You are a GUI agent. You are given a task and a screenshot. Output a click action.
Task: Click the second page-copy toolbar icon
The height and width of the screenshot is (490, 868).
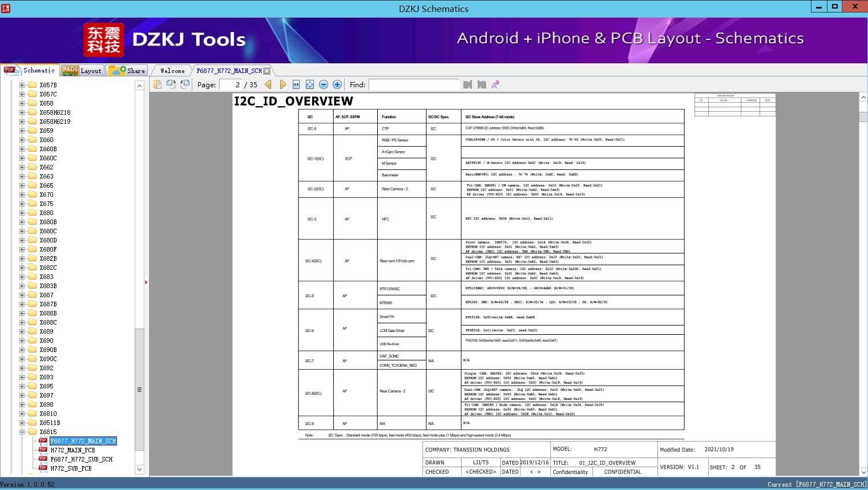(171, 84)
